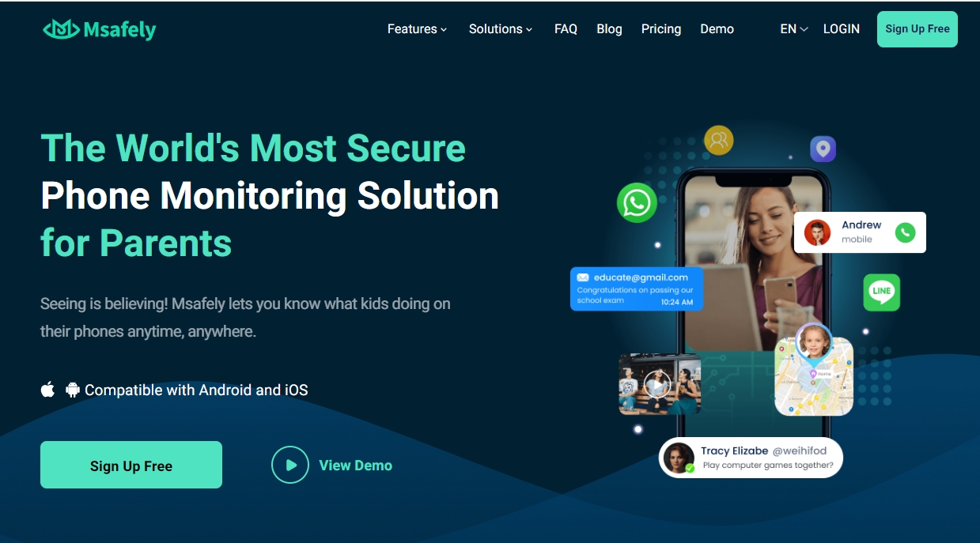This screenshot has width=980, height=543.
Task: Open the EN language selector
Action: 794,29
